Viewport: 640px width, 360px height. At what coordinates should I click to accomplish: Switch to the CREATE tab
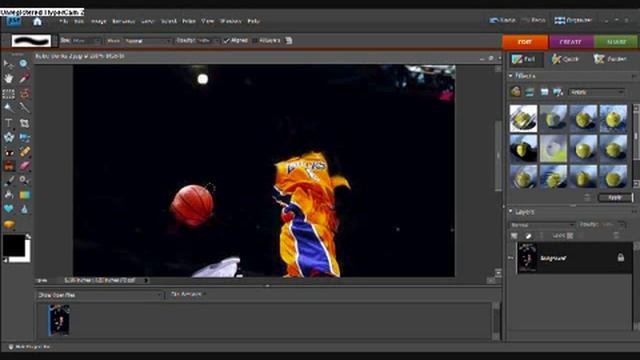[x=570, y=42]
